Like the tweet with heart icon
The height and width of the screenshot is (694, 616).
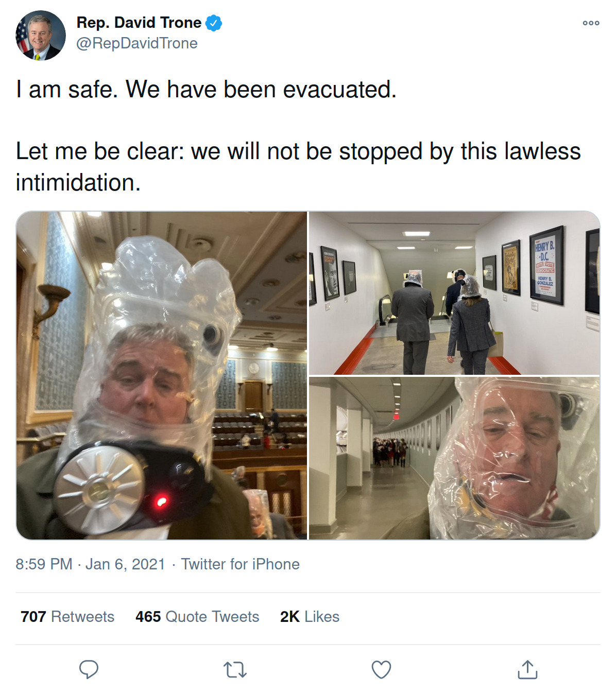click(x=381, y=670)
